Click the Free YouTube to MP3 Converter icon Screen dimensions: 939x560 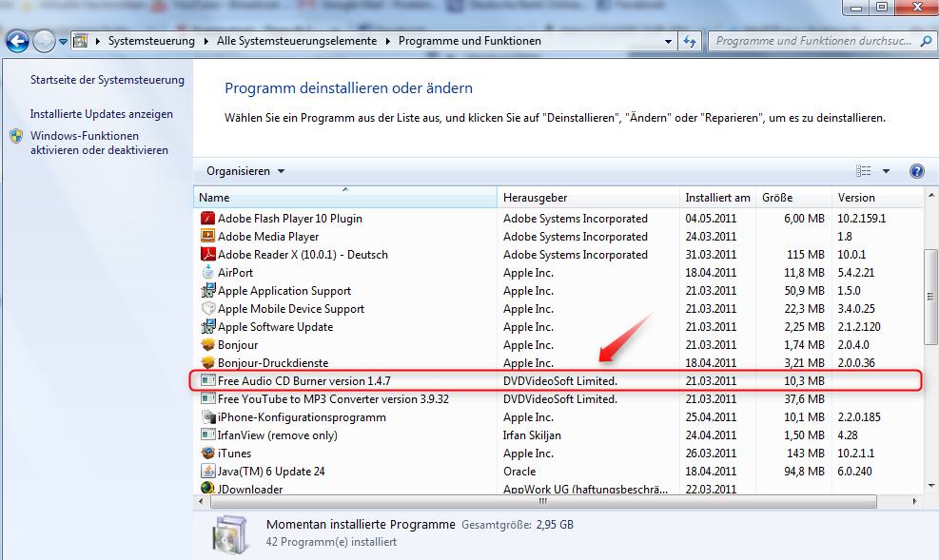[x=207, y=398]
